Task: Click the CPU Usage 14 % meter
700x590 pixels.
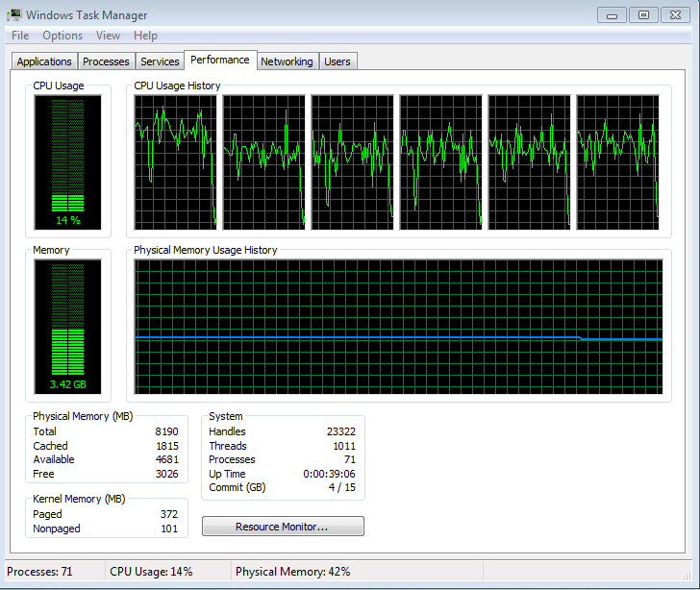Action: click(68, 162)
